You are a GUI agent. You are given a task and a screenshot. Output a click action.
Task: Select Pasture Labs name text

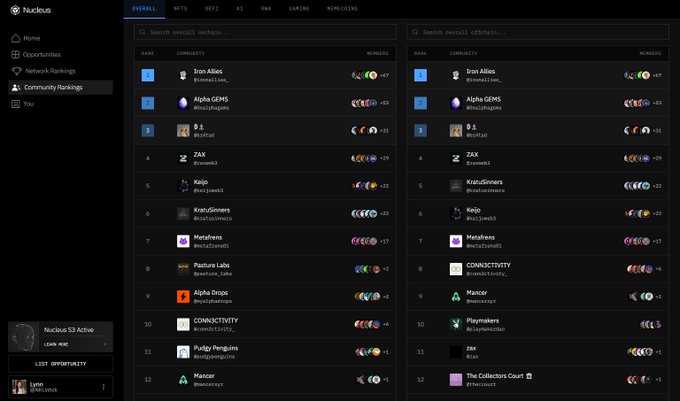pos(211,265)
